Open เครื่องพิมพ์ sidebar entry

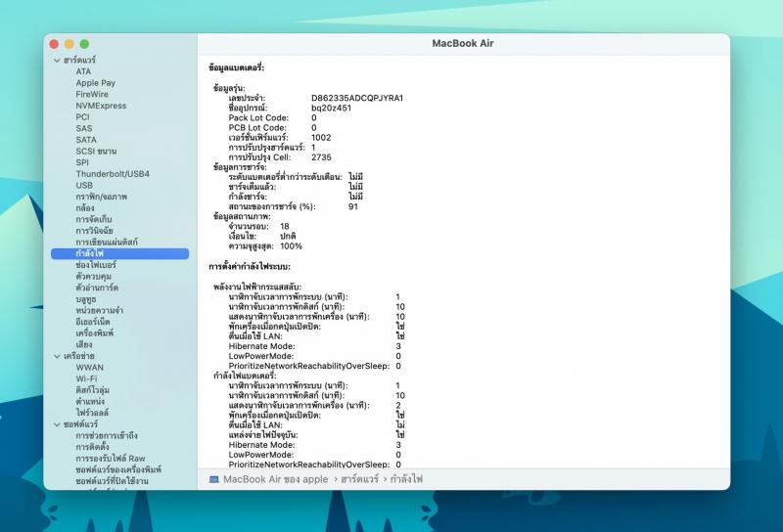click(94, 333)
